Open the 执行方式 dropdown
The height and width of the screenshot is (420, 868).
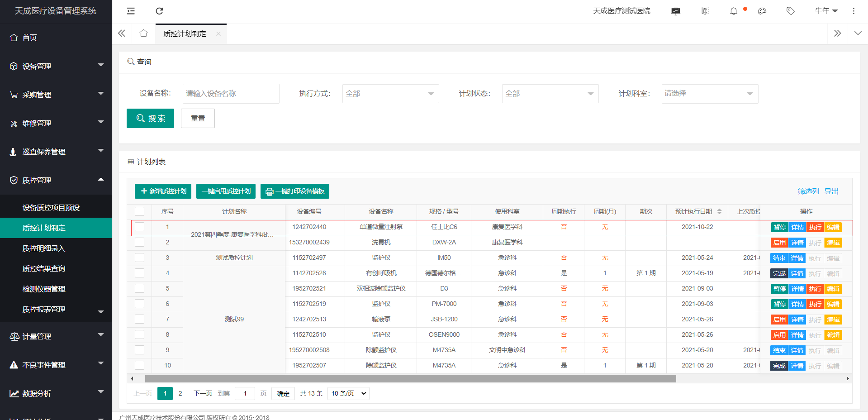[390, 94]
